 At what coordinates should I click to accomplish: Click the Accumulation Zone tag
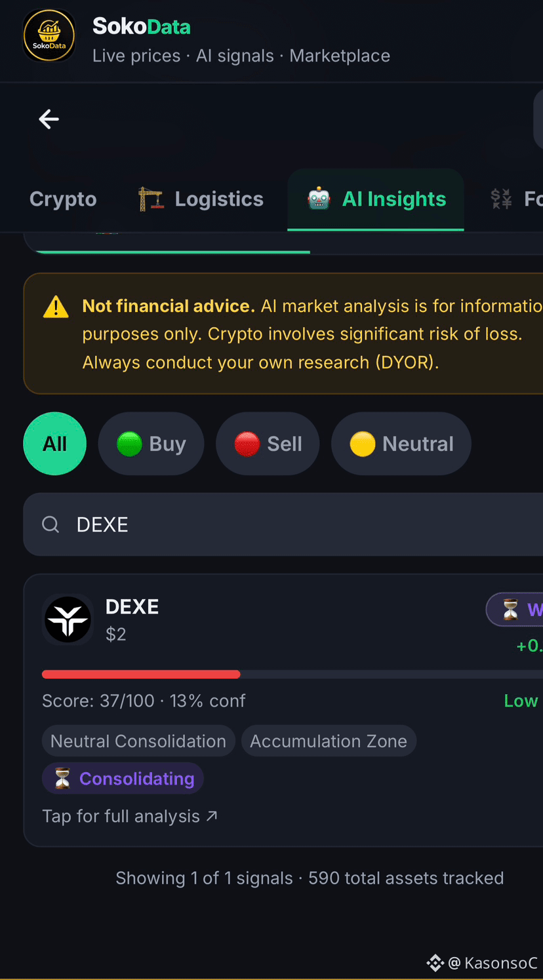pos(329,741)
